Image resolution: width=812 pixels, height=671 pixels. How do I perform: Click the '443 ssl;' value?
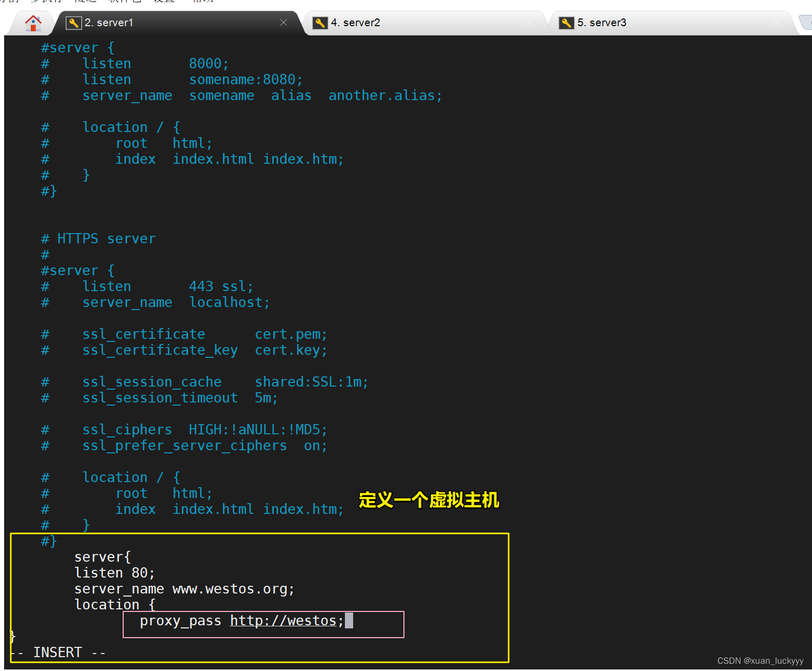point(221,286)
